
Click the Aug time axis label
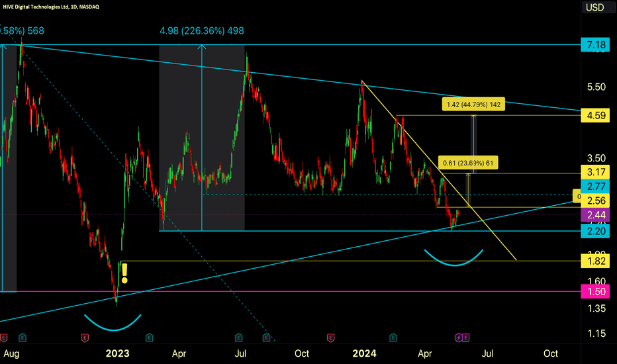pyautogui.click(x=11, y=353)
